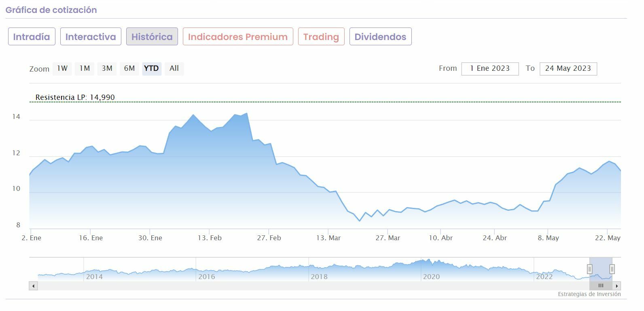Click the scroll-left arrow of the navigator
The height and width of the screenshot is (311, 644).
[x=34, y=286]
